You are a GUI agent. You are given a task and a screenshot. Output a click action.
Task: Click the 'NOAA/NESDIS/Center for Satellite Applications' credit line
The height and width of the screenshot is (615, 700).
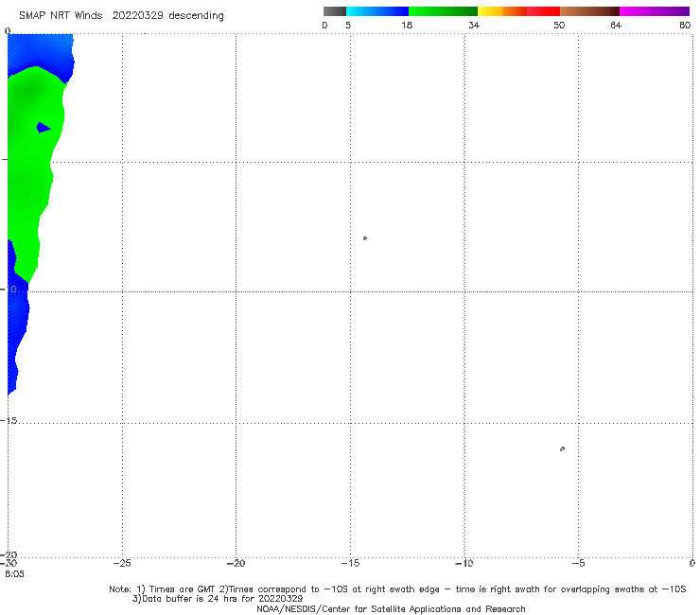coord(391,609)
